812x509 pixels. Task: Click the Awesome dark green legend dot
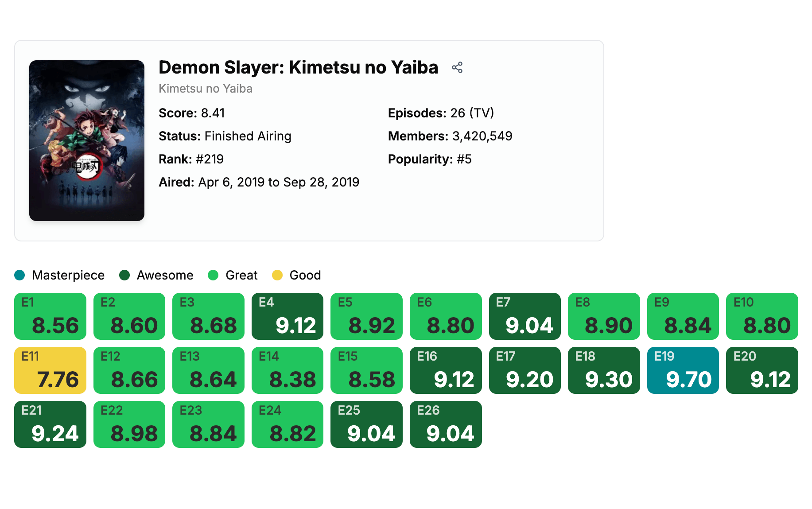[124, 275]
